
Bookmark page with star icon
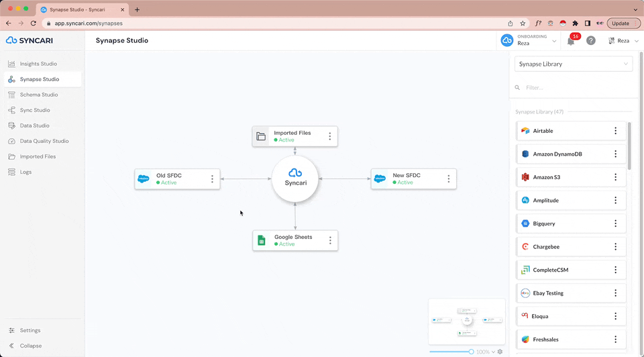pos(523,23)
